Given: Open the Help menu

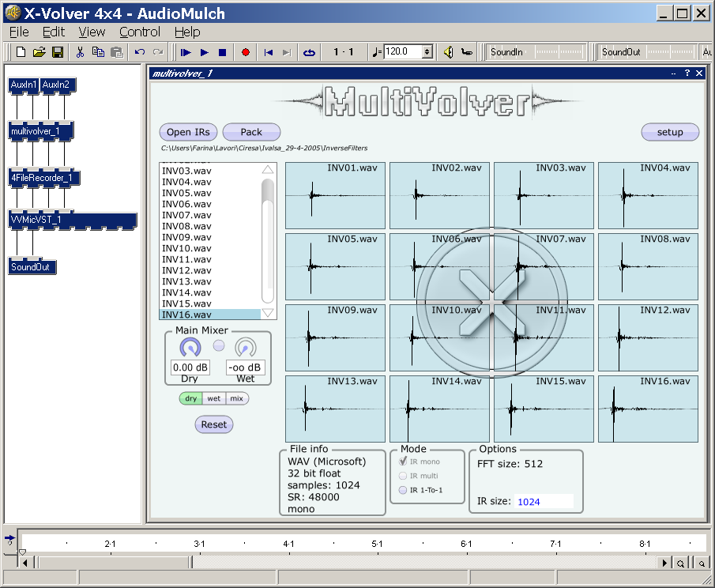Looking at the screenshot, I should pyautogui.click(x=187, y=32).
